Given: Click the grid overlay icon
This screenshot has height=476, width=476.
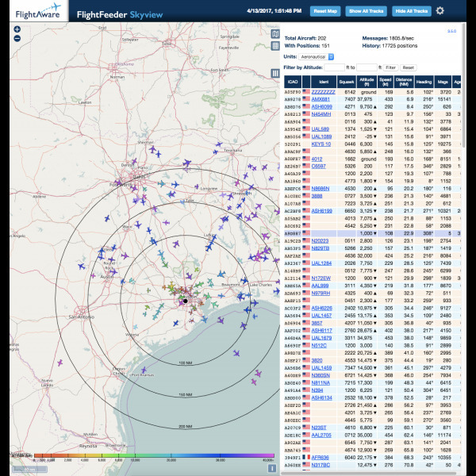Looking at the screenshot, I should 275,46.
